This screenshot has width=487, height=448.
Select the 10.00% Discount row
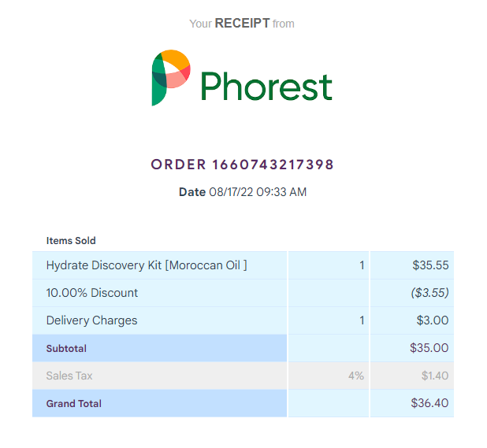[243, 293]
